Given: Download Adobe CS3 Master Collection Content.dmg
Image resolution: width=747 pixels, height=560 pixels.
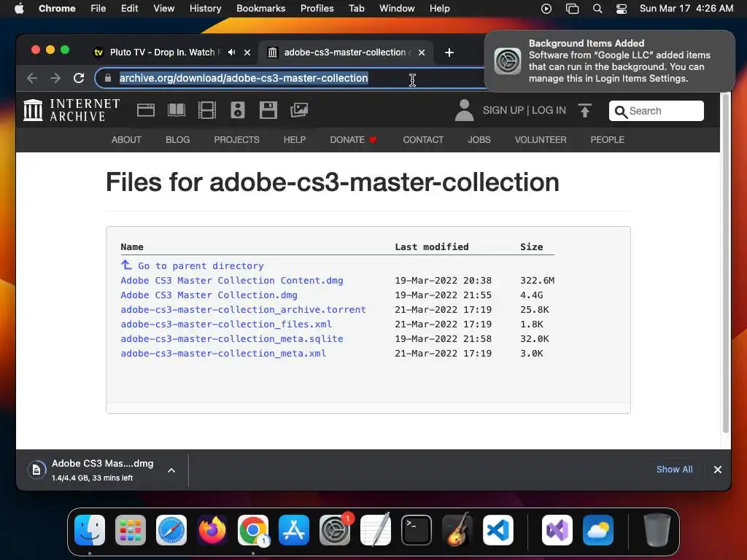Looking at the screenshot, I should click(232, 281).
